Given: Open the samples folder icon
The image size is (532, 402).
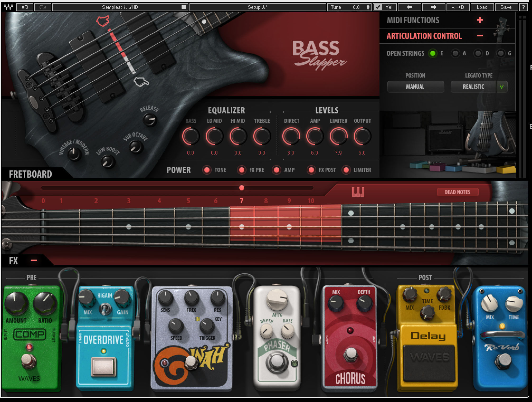Looking at the screenshot, I should tap(184, 7).
